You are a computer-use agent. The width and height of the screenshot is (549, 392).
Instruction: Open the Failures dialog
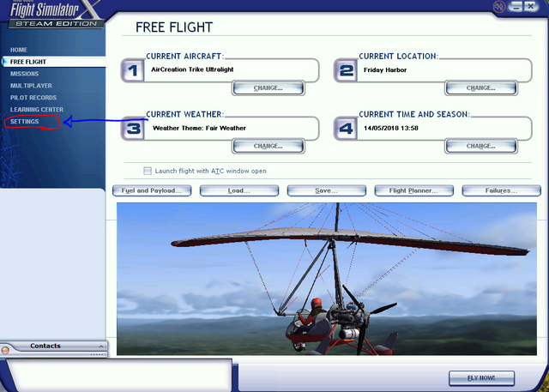(501, 190)
